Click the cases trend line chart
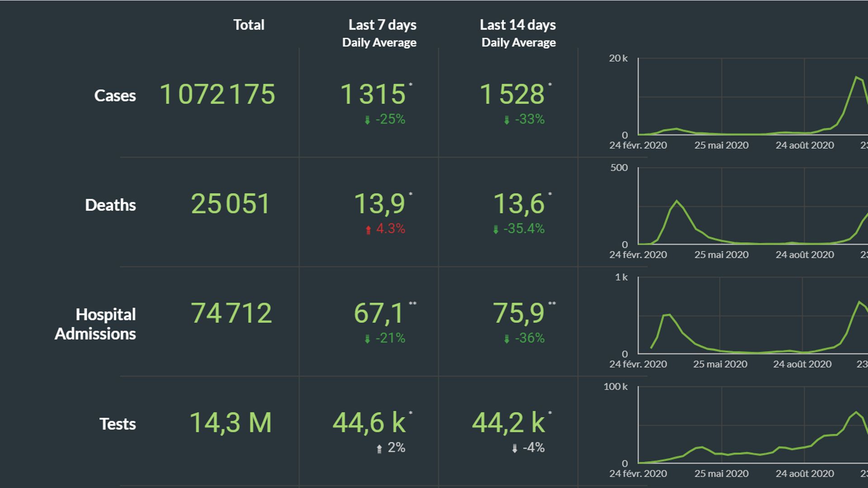Viewport: 868px width, 488px height. point(753,96)
